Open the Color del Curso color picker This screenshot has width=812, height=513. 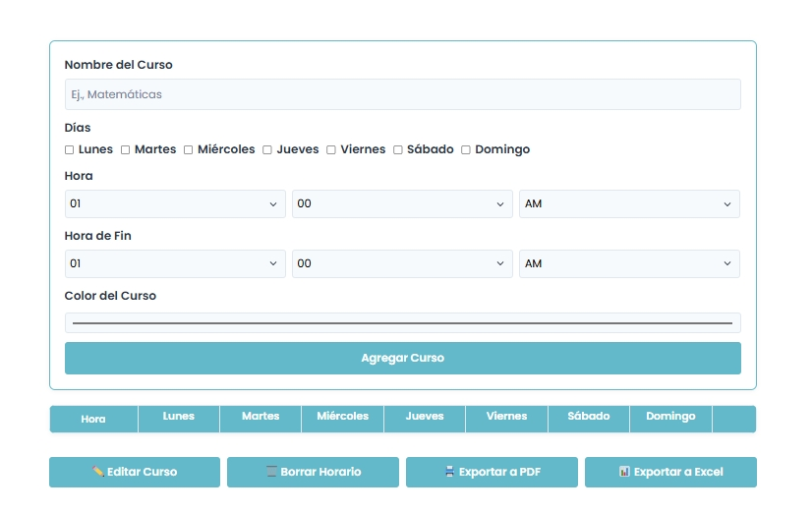click(x=402, y=323)
